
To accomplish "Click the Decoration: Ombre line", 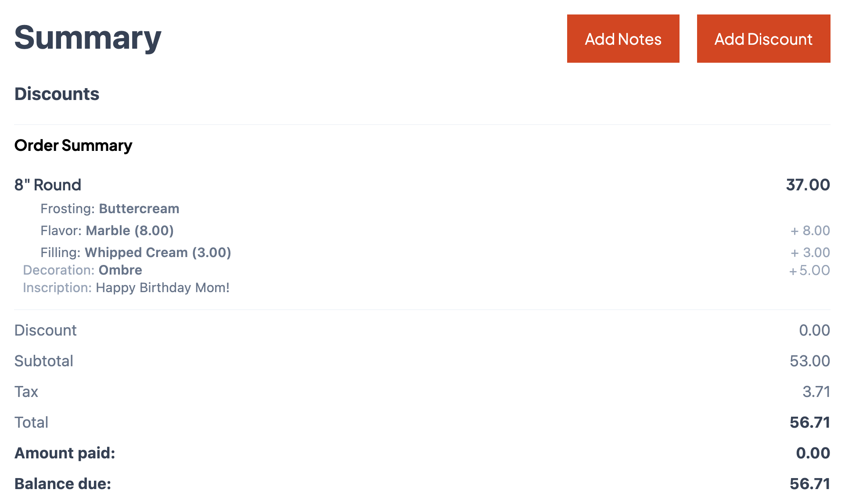I will click(83, 270).
